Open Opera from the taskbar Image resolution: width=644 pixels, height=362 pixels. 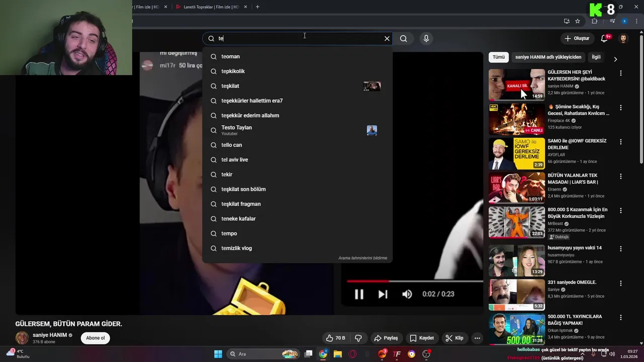353,354
